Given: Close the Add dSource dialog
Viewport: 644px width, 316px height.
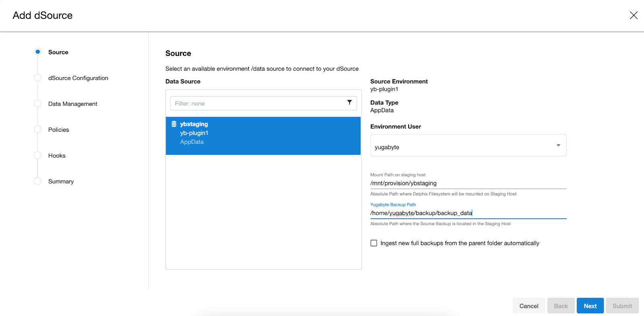Looking at the screenshot, I should point(634,15).
